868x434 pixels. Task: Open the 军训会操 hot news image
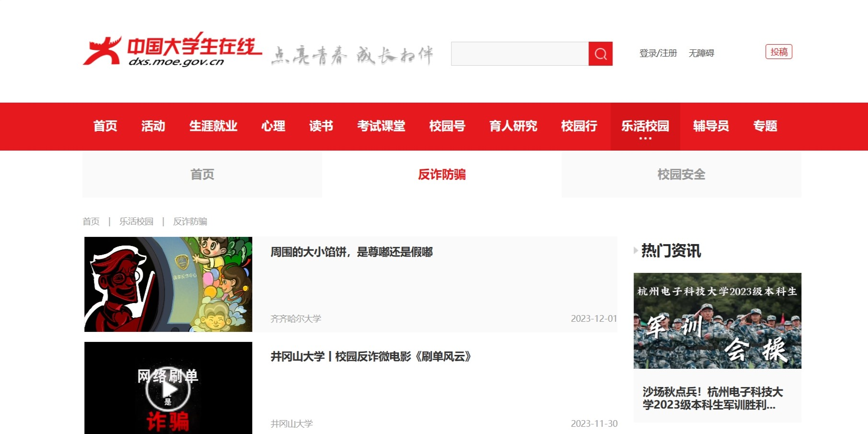[x=717, y=321]
